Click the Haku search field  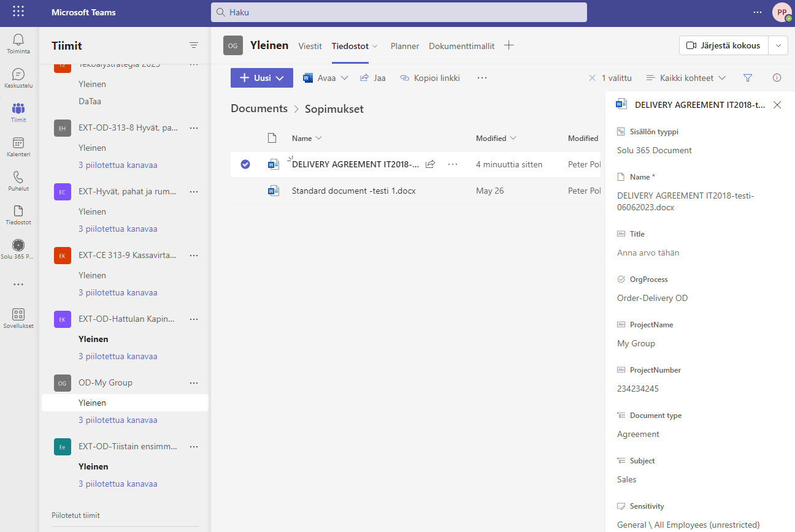tap(399, 12)
